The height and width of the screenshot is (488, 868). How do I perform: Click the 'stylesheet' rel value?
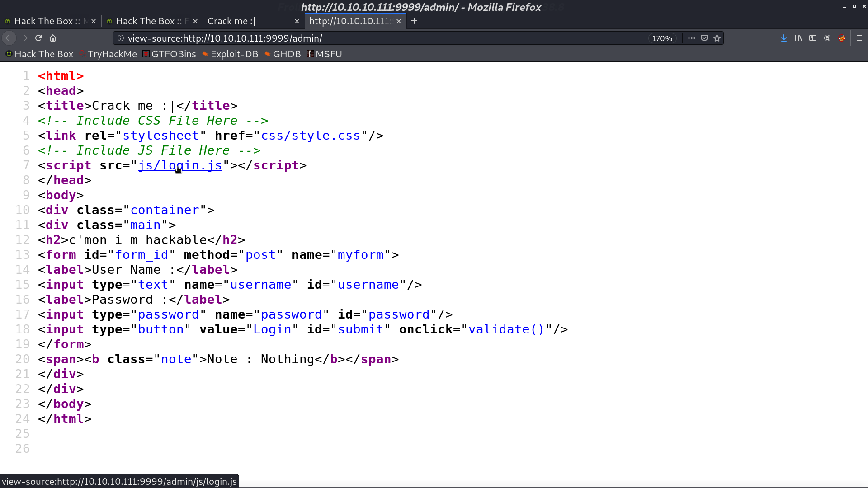pyautogui.click(x=160, y=136)
